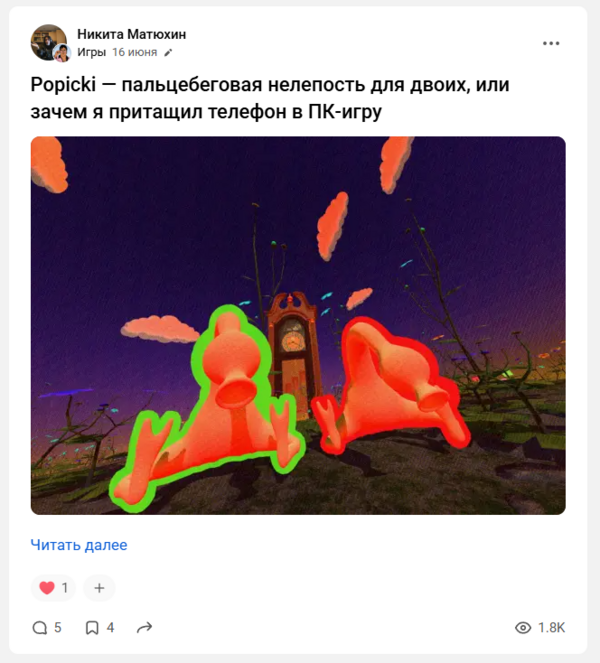Click the 1.8K views counter

551,627
